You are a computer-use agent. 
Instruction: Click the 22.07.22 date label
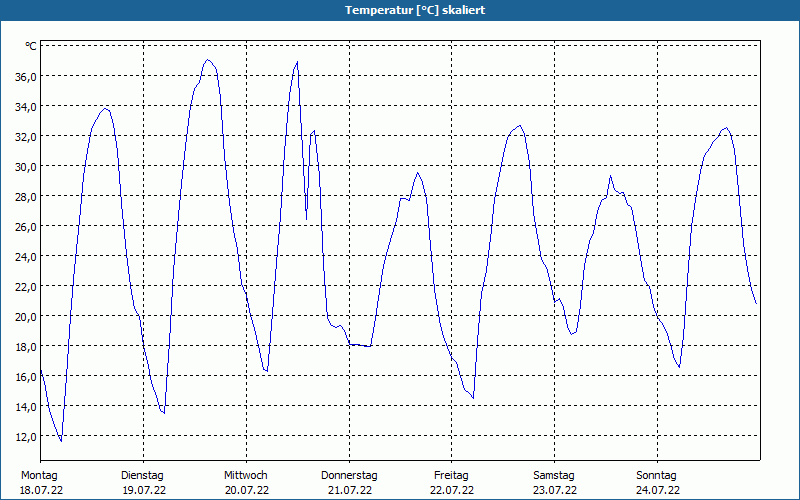click(452, 490)
